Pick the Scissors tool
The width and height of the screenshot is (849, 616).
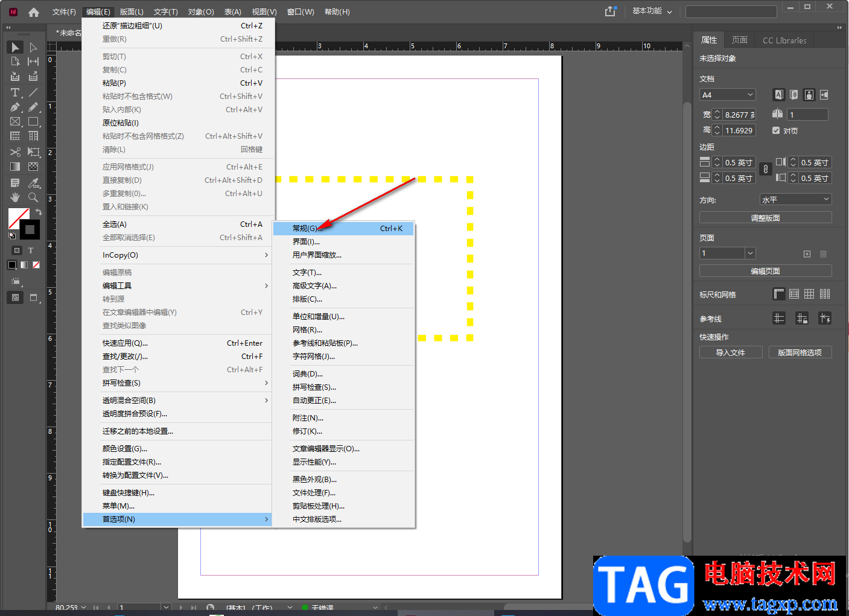(x=15, y=152)
